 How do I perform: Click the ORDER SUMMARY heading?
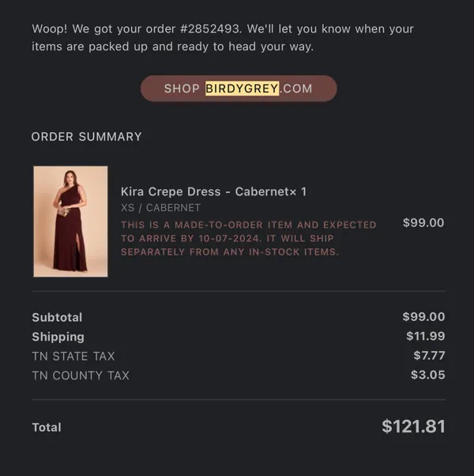pyautogui.click(x=86, y=137)
